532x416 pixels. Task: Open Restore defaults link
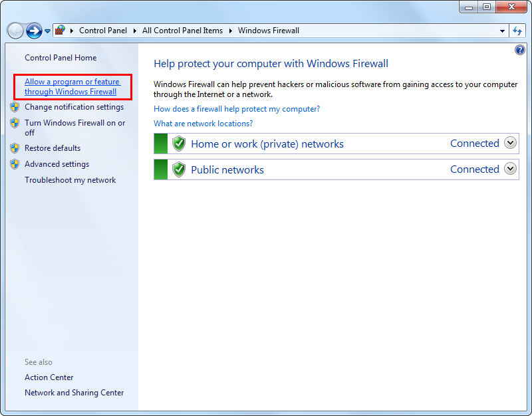[53, 148]
